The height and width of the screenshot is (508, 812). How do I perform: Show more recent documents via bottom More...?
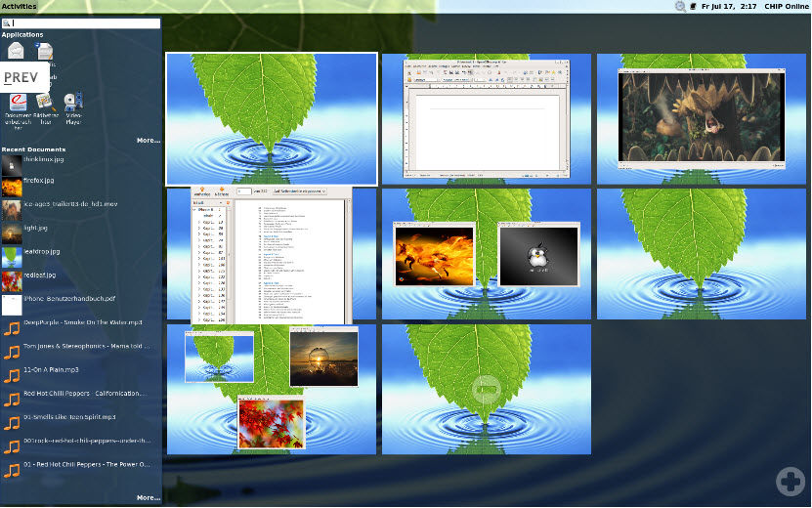(x=149, y=497)
